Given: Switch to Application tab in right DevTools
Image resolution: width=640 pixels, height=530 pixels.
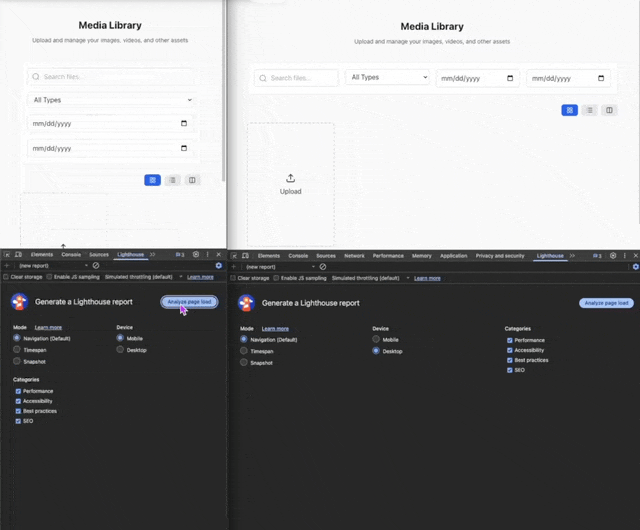Looking at the screenshot, I should 453,256.
